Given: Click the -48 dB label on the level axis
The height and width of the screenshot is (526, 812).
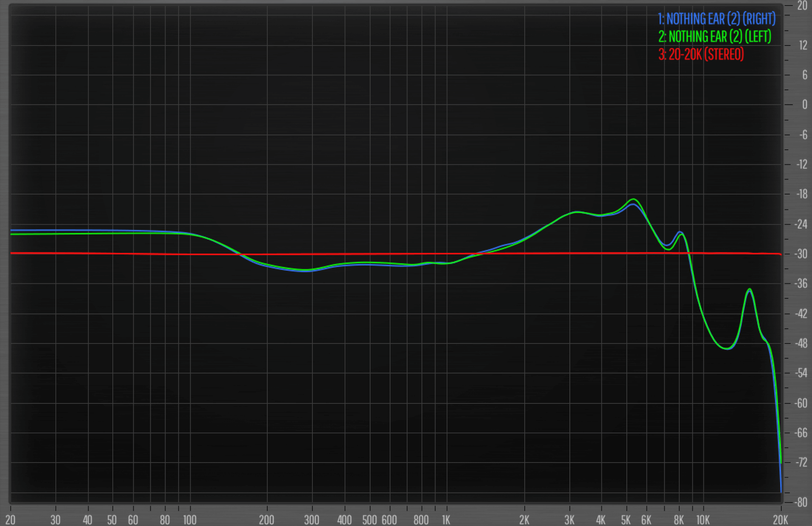Looking at the screenshot, I should click(801, 343).
